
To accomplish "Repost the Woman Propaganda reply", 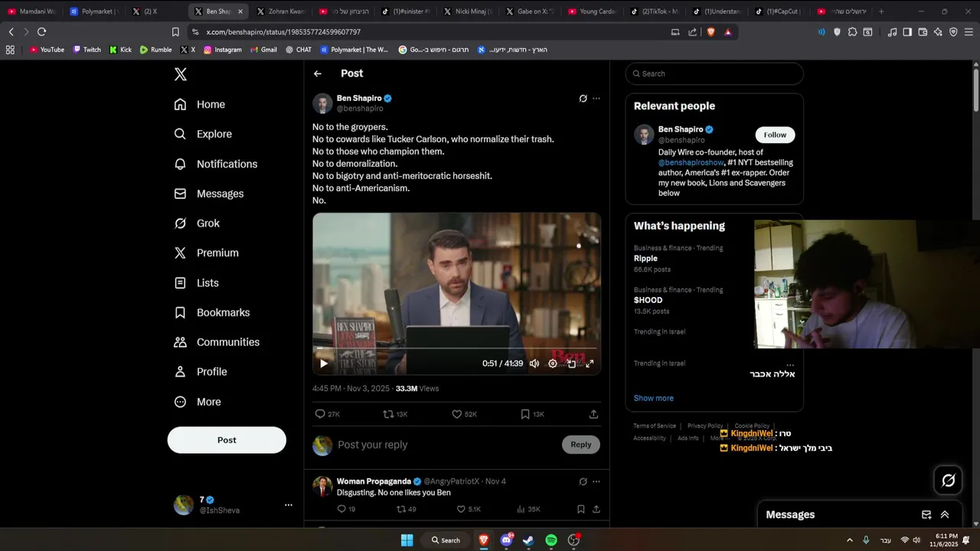I will pos(407,509).
